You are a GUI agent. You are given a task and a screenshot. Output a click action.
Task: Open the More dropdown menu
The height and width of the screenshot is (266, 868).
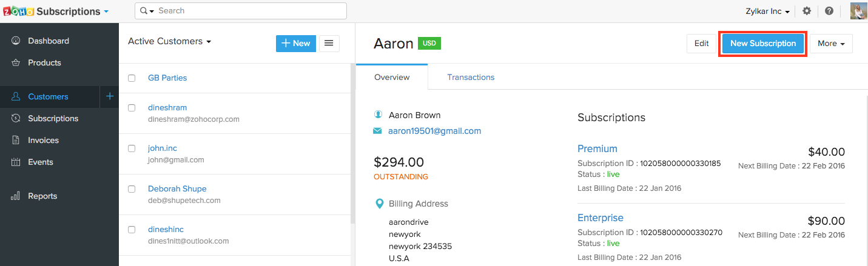click(830, 44)
